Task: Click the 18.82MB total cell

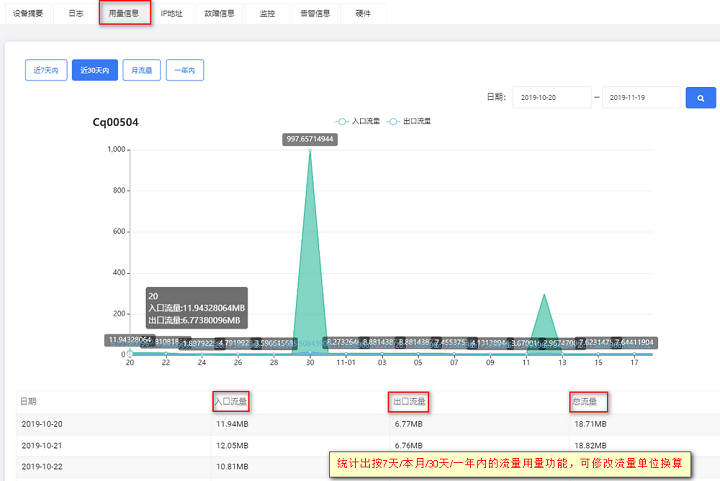Action: pyautogui.click(x=591, y=446)
